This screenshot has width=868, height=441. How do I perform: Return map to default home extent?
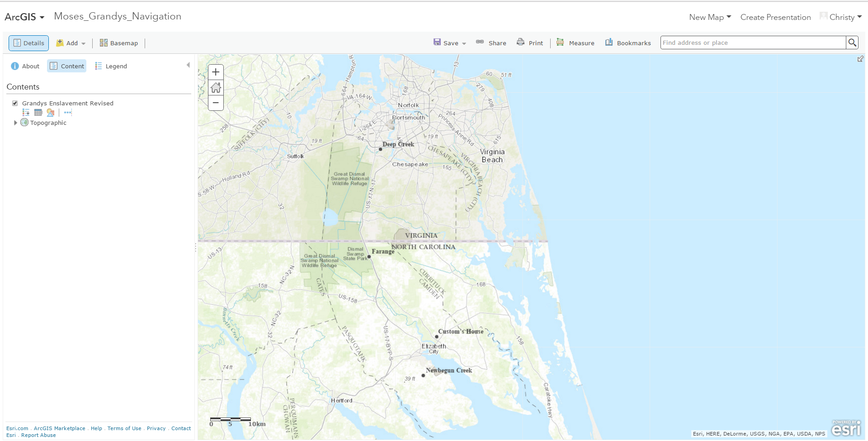point(216,87)
